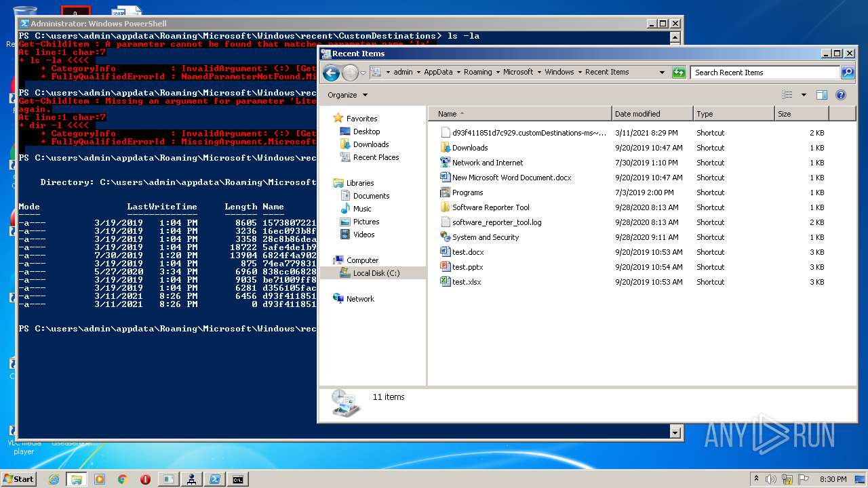Click the Roaming breadcrumb segment
This screenshot has width=868, height=488.
(x=478, y=72)
